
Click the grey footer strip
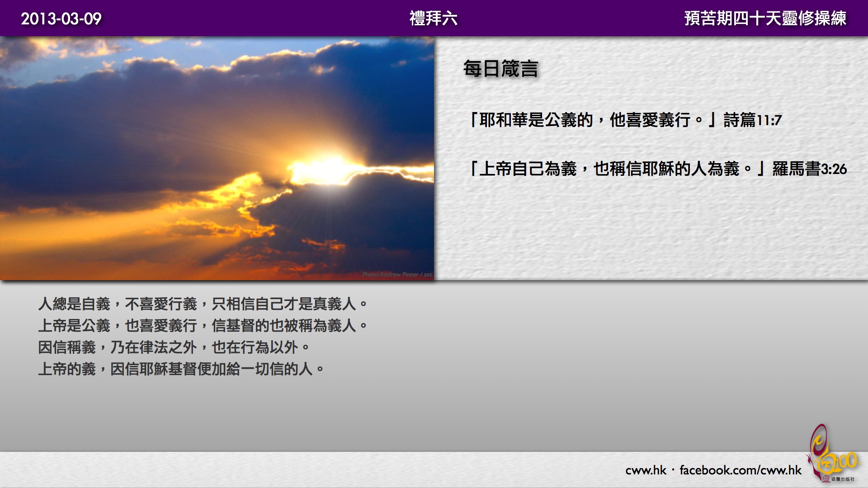pos(316,470)
